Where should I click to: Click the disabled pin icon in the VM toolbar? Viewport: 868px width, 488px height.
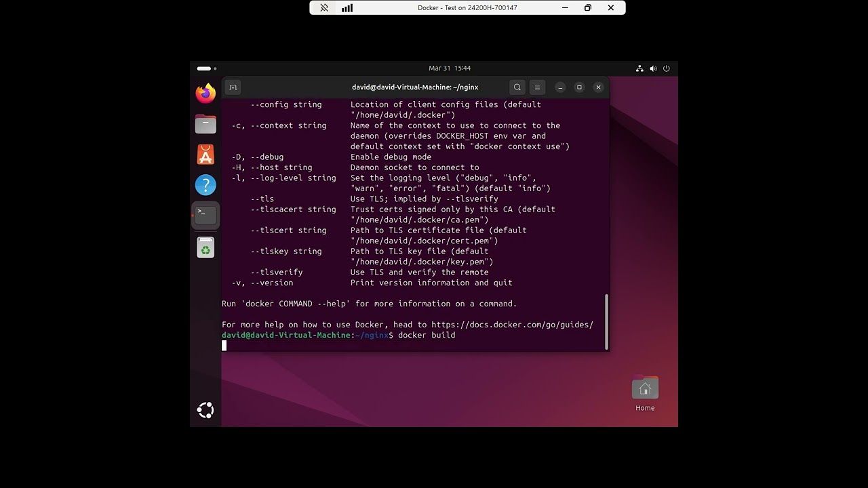pos(324,8)
